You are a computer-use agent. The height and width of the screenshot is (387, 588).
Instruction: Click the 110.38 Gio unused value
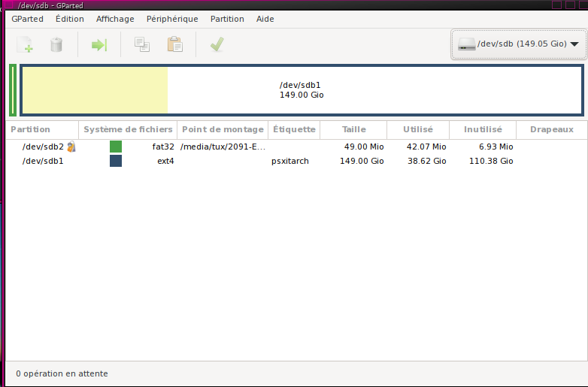click(x=491, y=161)
